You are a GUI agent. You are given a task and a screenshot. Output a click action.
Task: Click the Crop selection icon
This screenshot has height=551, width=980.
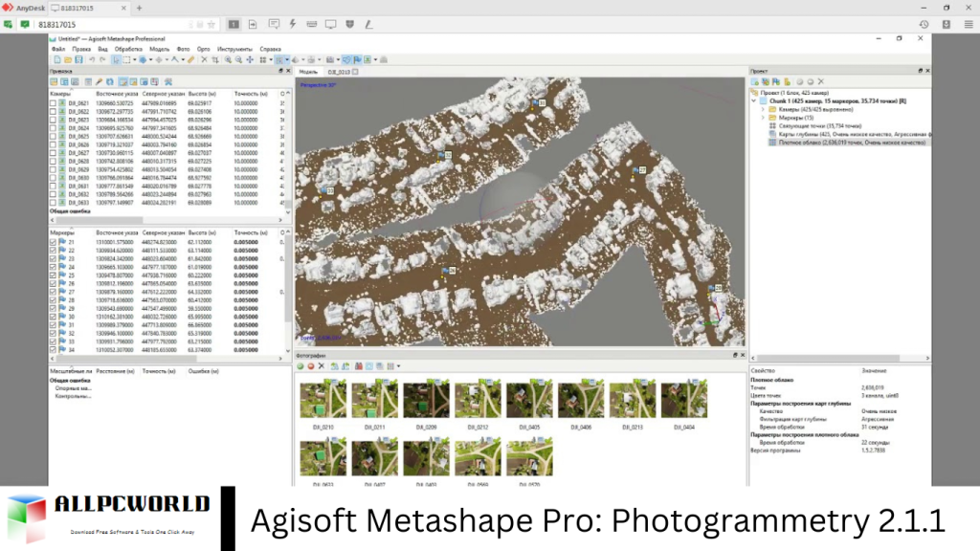[x=215, y=60]
